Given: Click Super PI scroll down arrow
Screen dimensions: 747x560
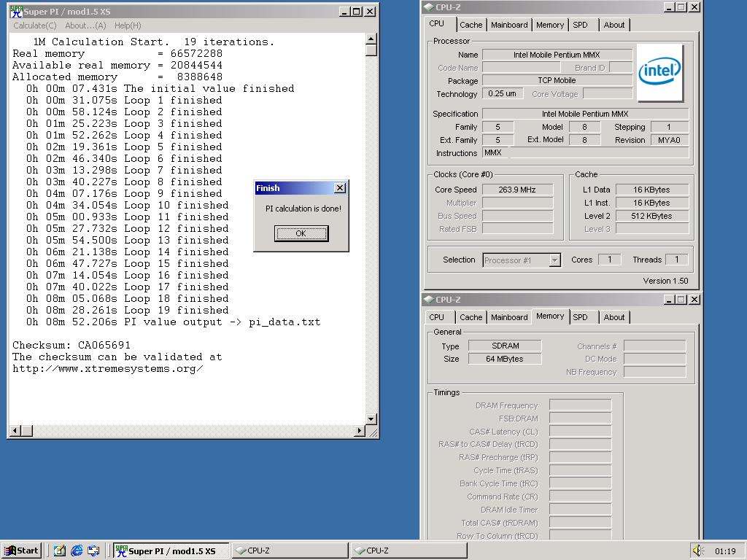Looking at the screenshot, I should point(371,419).
